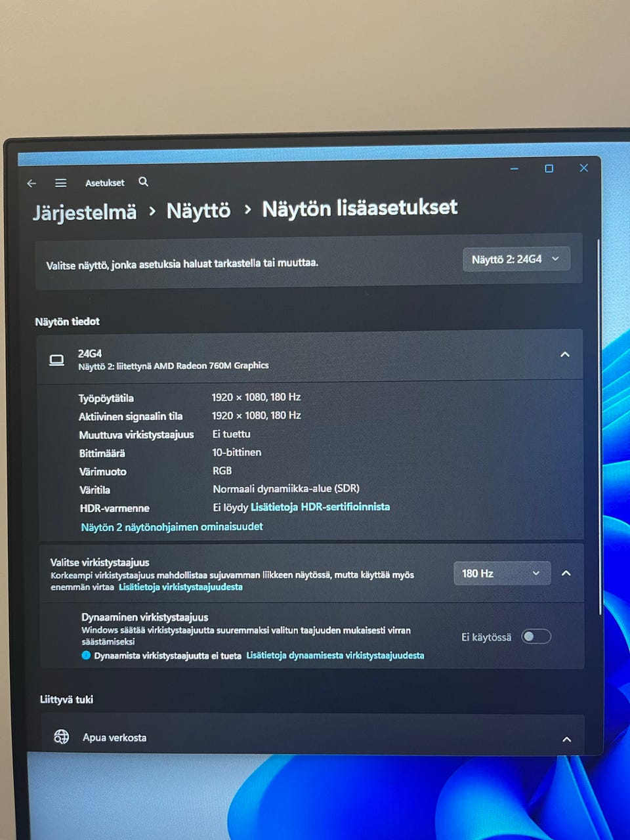Maximize the Asetukset window
This screenshot has width=630, height=840.
(549, 169)
